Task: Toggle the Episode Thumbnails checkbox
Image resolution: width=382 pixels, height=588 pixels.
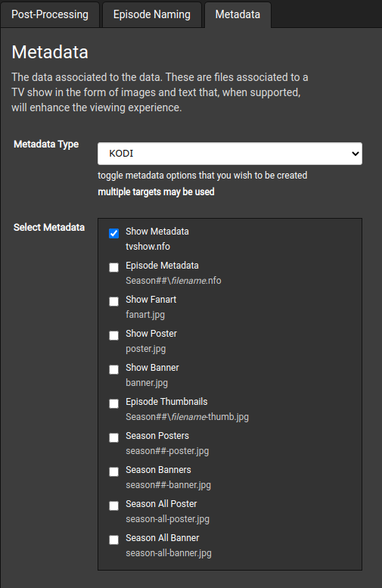Action: pos(114,403)
